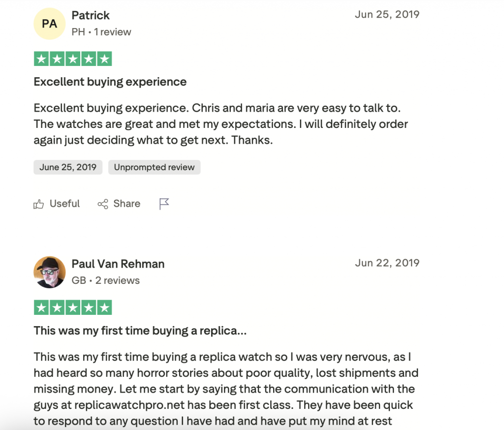Click Paul Van Rehman's five-star rating
This screenshot has height=430, width=504.
point(73,308)
